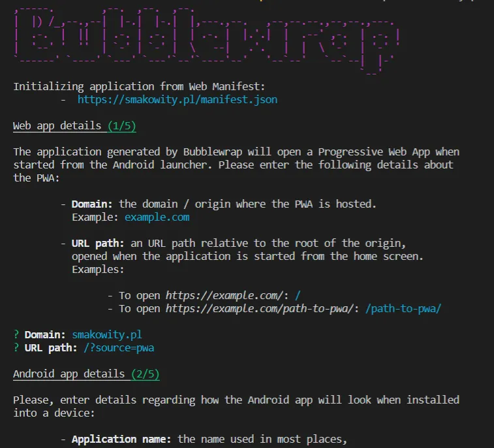
Task: Click the italic https://example.com/ URL
Action: pyautogui.click(x=224, y=296)
